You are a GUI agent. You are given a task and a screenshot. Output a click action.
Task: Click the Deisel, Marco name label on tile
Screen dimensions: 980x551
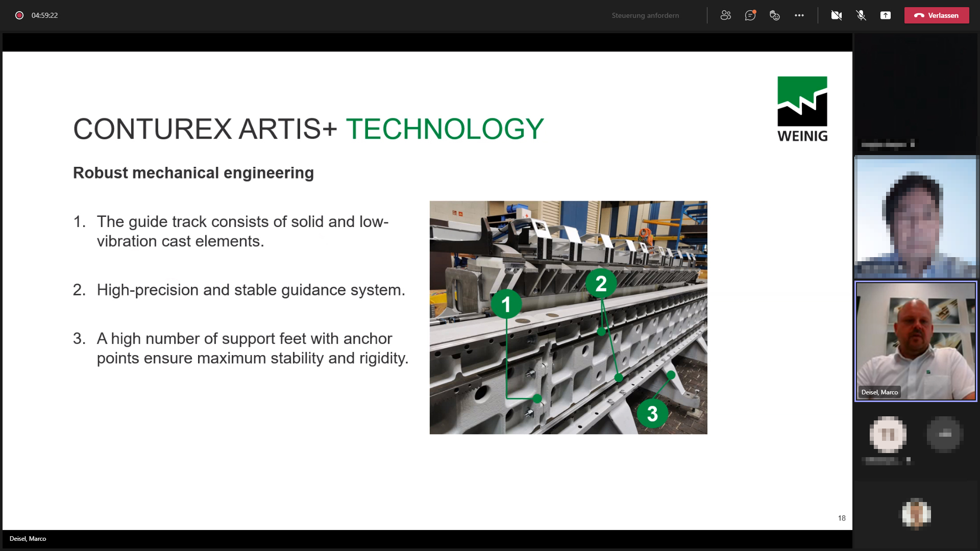(879, 392)
